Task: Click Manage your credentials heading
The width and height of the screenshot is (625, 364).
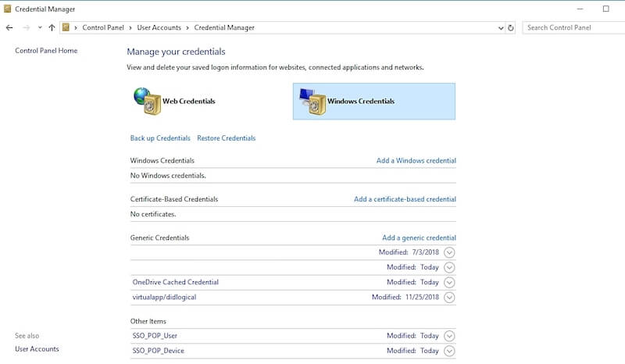Action: point(176,52)
